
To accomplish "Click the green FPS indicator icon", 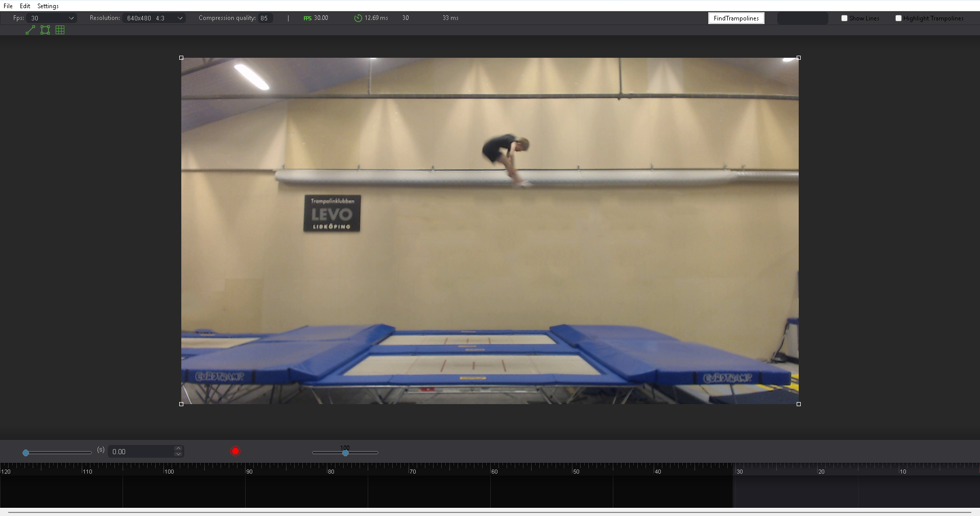I will [307, 18].
